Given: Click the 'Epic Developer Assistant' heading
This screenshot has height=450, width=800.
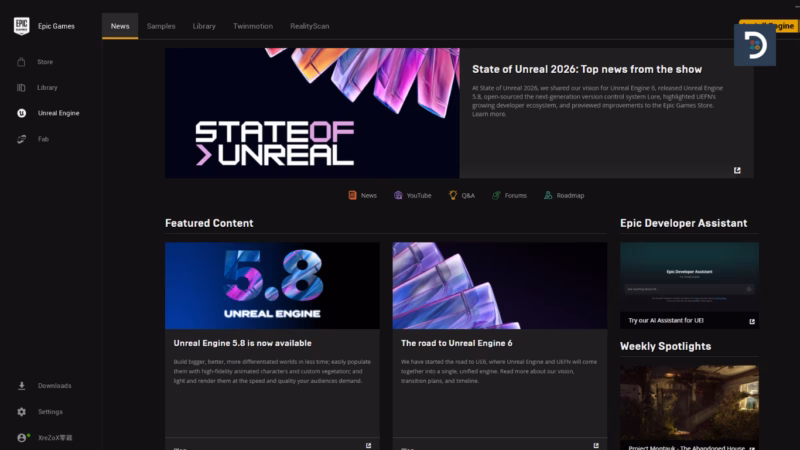Looking at the screenshot, I should pyautogui.click(x=684, y=223).
